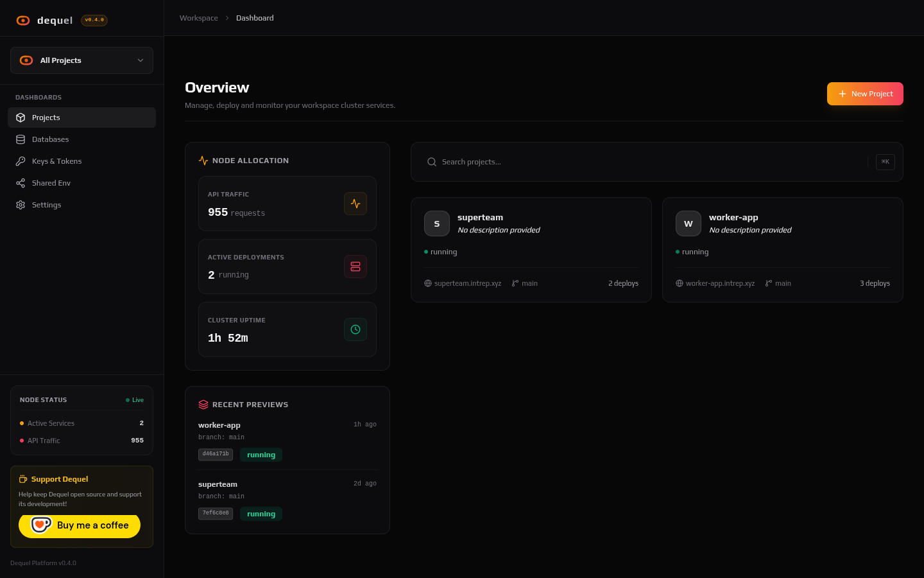
Task: Click the Active Deployments server icon
Action: coord(355,267)
